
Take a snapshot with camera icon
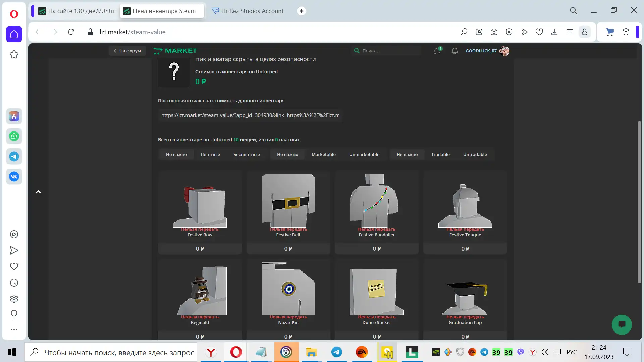494,32
